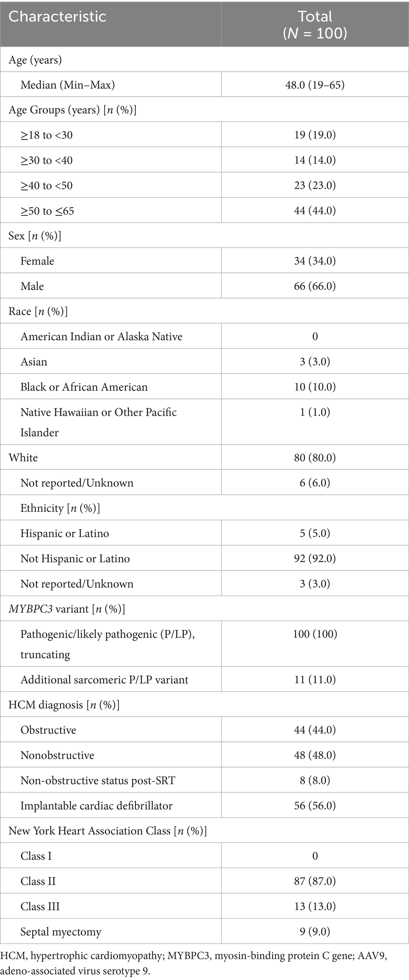Viewport: 409px width, 980px height.
Task: Select the Median (Min–Max) row label
Action: coord(68,85)
